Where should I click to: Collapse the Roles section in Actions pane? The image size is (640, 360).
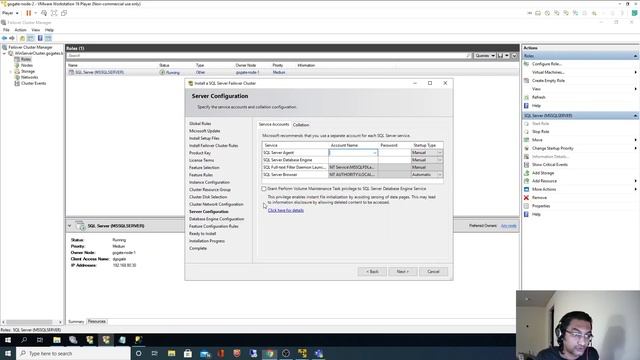click(x=635, y=56)
